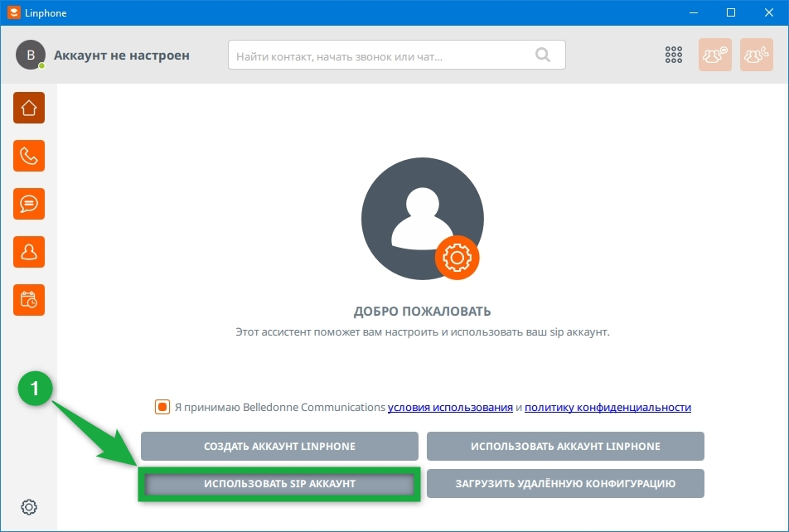The height and width of the screenshot is (532, 789).
Task: Open call history phone icon
Action: pyautogui.click(x=29, y=156)
